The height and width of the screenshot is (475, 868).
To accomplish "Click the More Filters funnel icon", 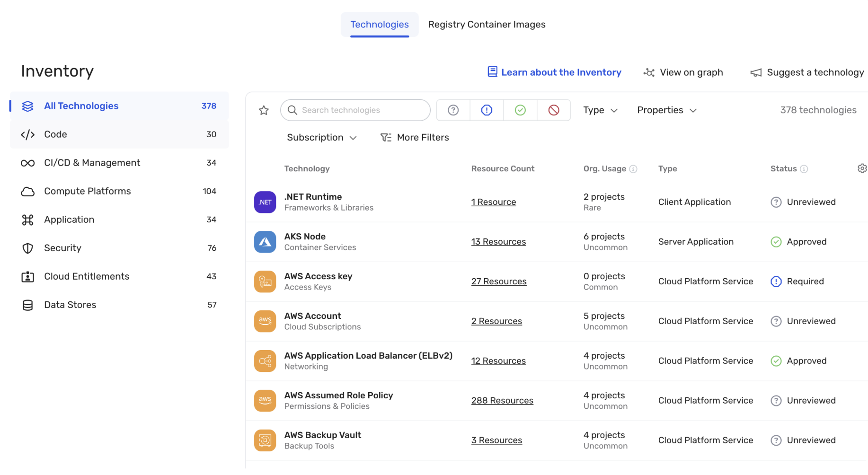I will pyautogui.click(x=386, y=137).
